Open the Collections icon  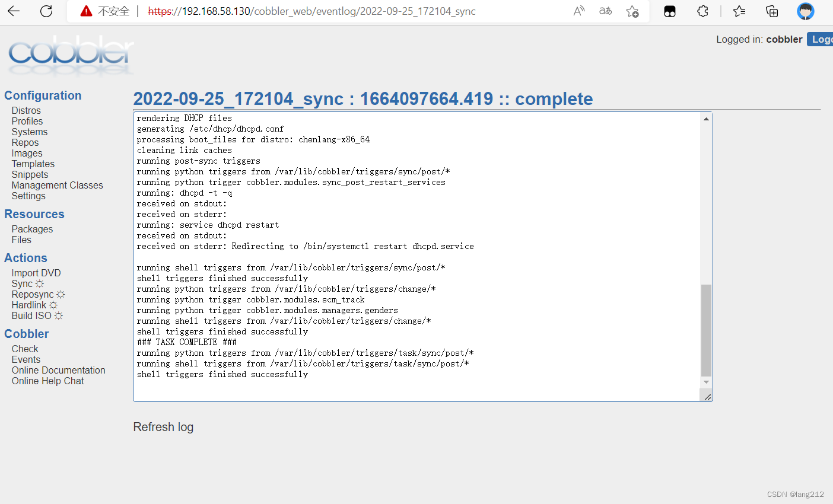[772, 11]
